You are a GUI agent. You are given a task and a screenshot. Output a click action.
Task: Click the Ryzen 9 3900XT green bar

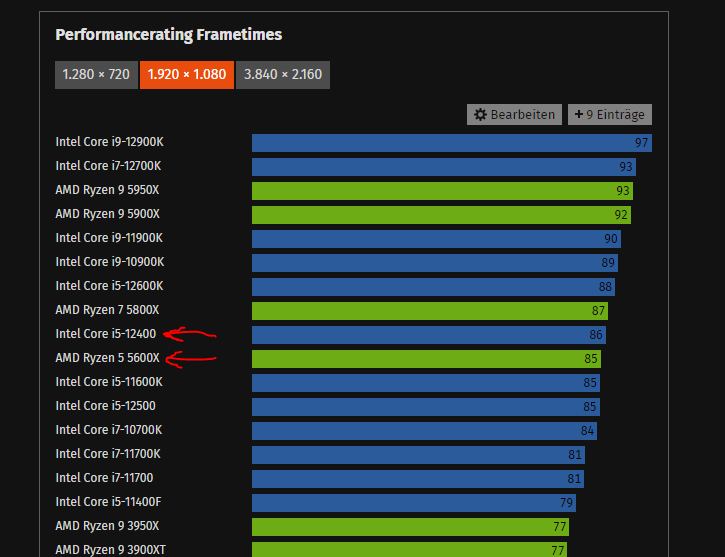click(x=409, y=550)
